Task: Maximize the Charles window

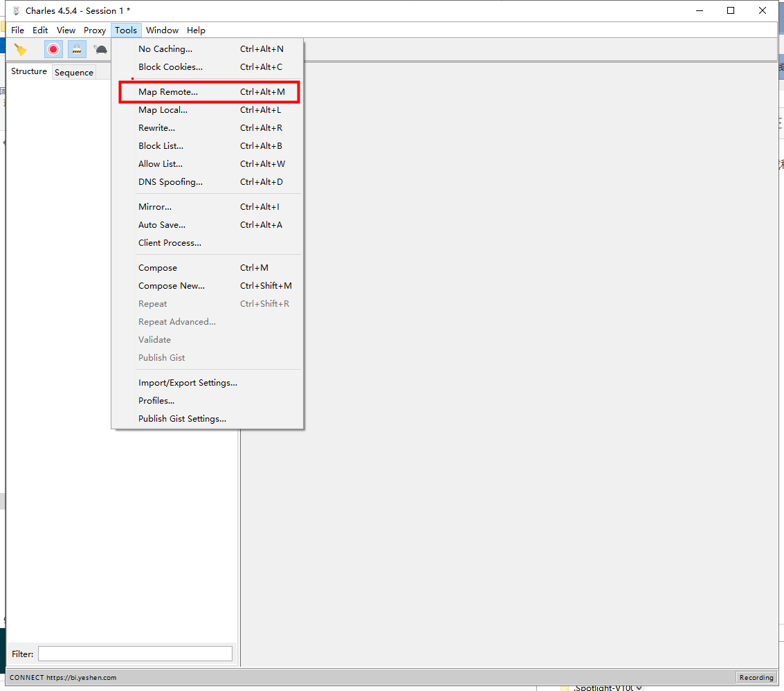Action: point(731,10)
